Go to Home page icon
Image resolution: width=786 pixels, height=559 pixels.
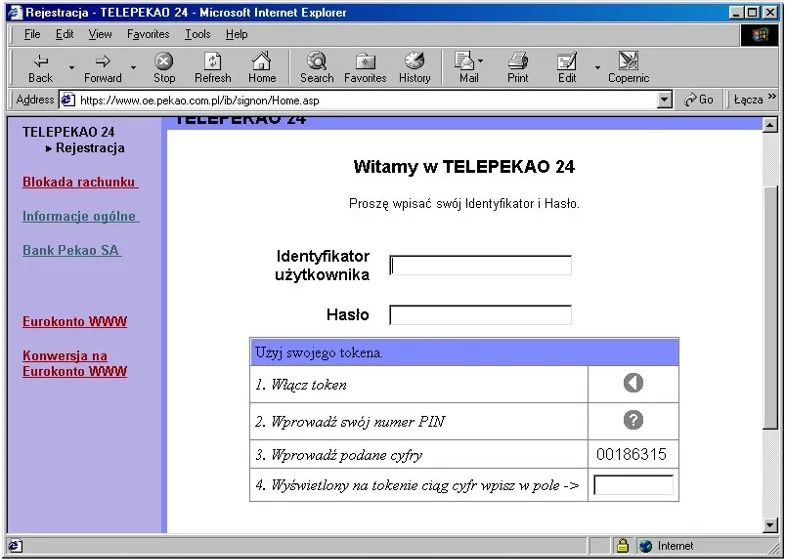(x=262, y=68)
